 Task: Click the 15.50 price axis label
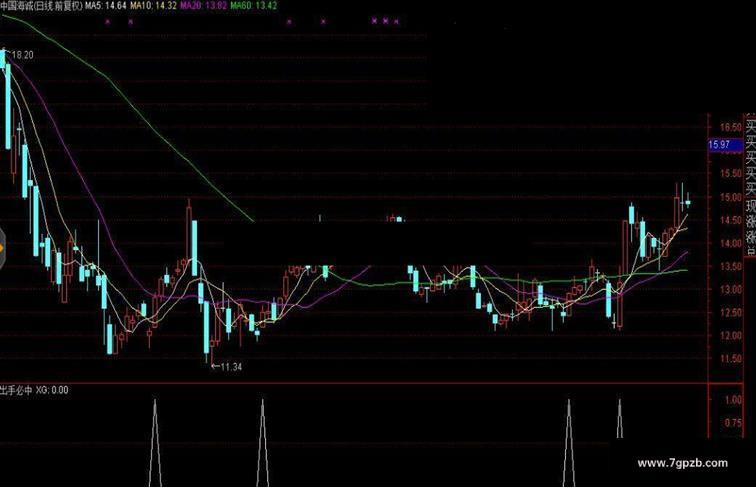click(x=730, y=174)
